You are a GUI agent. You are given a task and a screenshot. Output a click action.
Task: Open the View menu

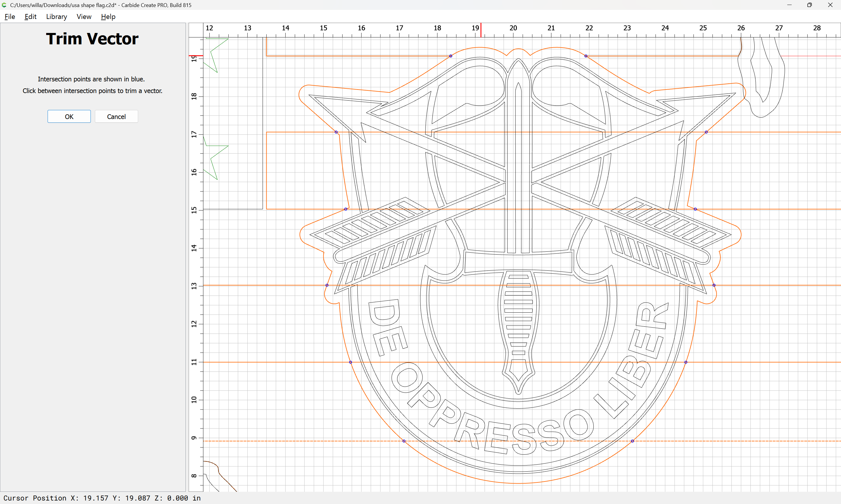click(84, 17)
